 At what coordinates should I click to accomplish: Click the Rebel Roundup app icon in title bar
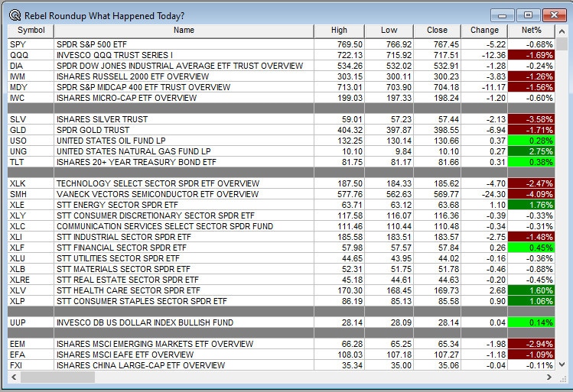coord(15,15)
